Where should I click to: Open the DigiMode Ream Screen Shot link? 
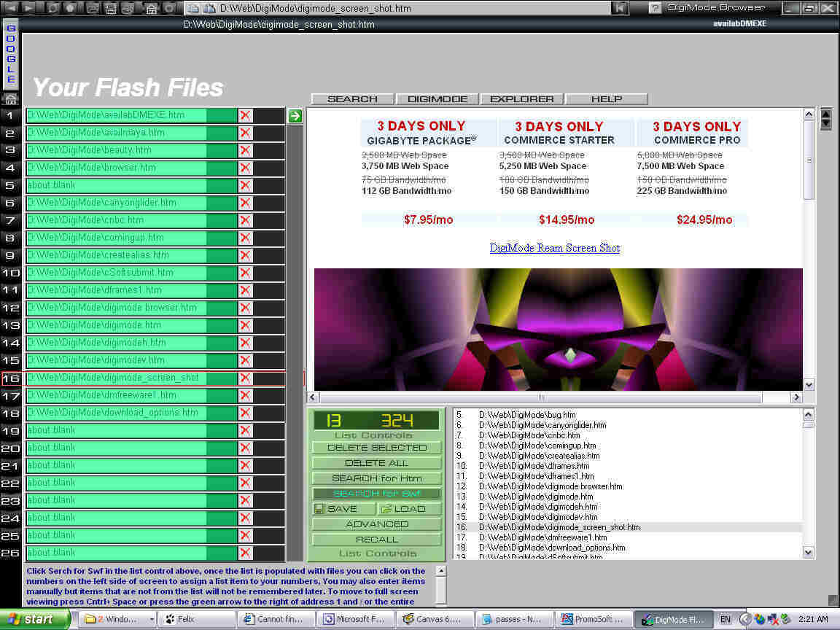(x=555, y=248)
